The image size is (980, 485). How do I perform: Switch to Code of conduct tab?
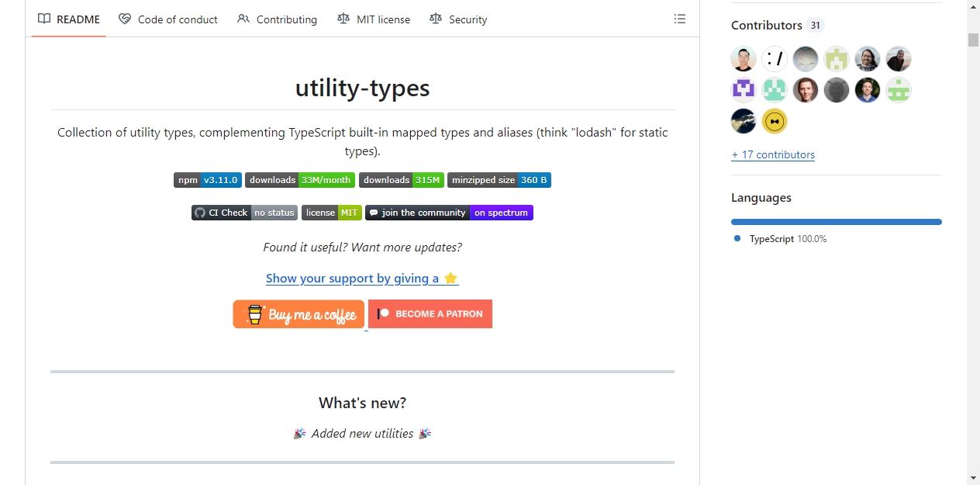168,19
